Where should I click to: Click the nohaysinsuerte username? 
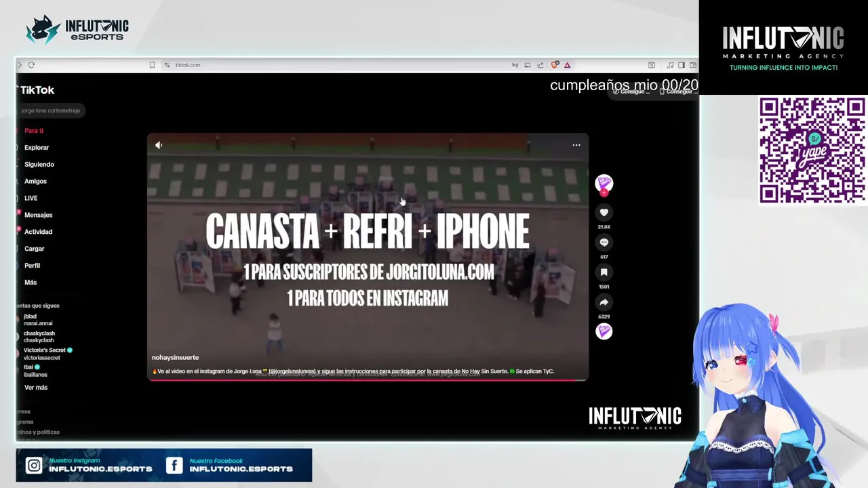click(175, 357)
